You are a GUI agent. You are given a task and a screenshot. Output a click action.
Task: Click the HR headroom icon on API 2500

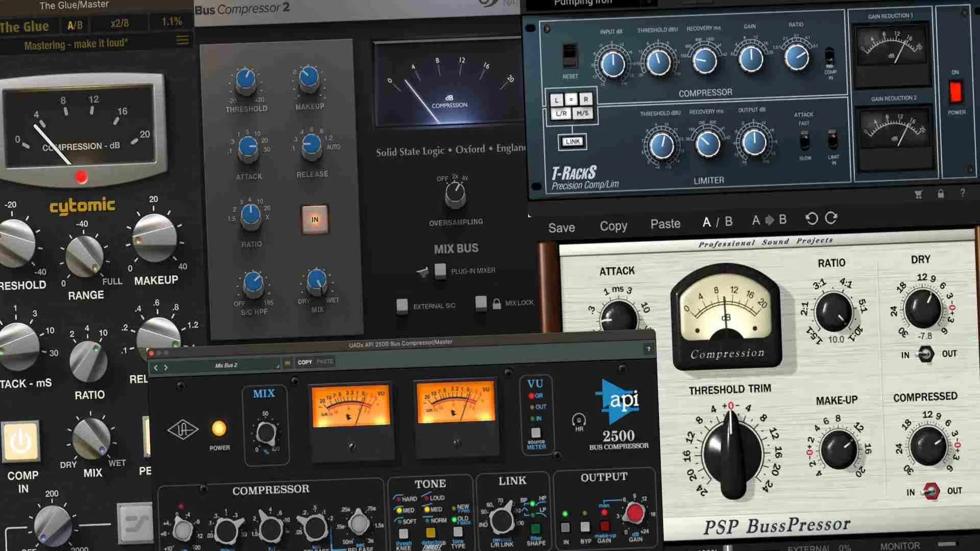pos(579,420)
